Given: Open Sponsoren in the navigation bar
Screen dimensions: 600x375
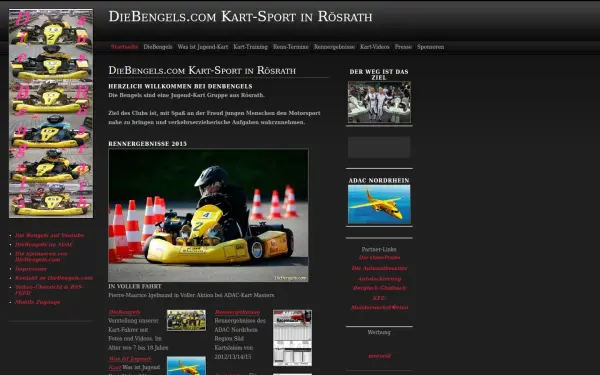Looking at the screenshot, I should (430, 47).
